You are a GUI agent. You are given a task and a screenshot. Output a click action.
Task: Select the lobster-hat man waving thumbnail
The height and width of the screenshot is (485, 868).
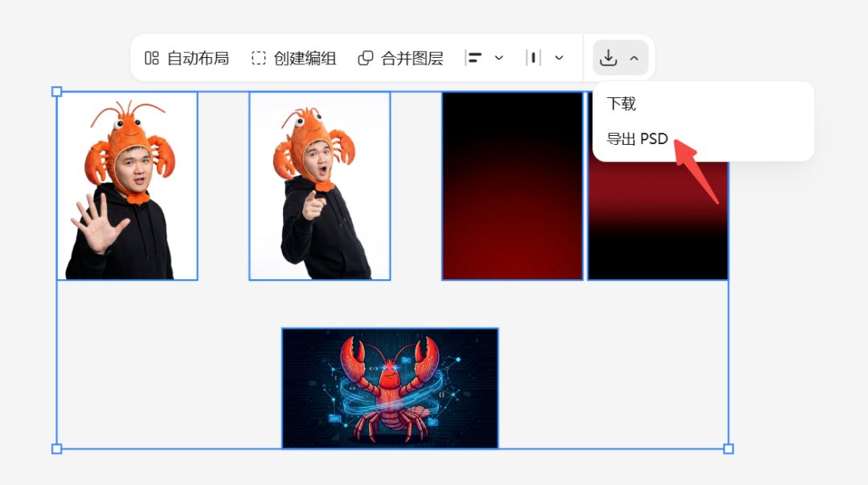(127, 186)
